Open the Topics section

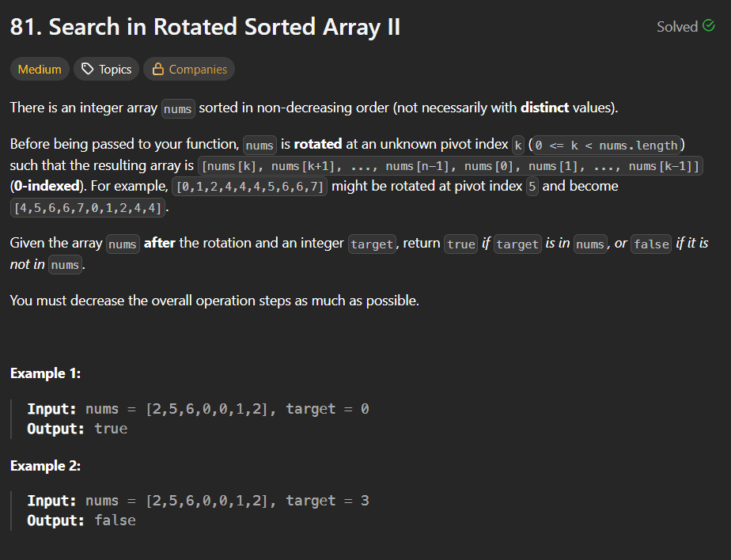click(106, 69)
